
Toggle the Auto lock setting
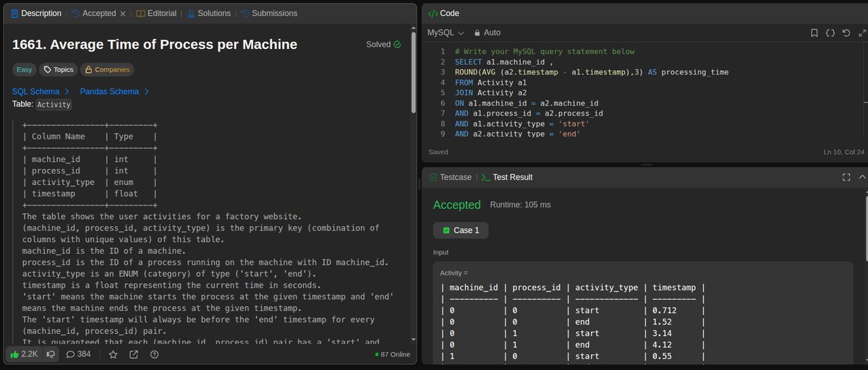(x=488, y=33)
